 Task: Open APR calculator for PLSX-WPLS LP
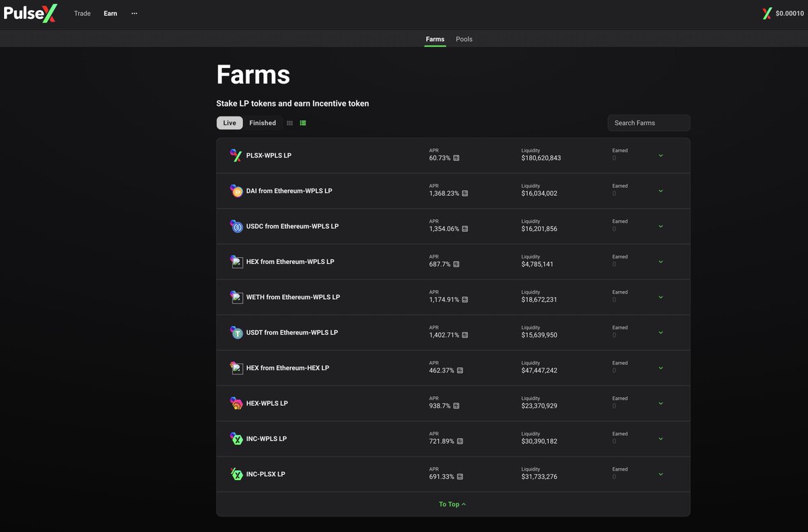coord(457,158)
